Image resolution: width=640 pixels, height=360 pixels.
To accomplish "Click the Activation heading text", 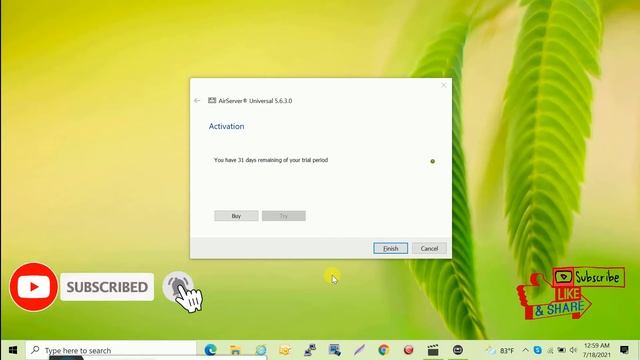I will coord(227,127).
